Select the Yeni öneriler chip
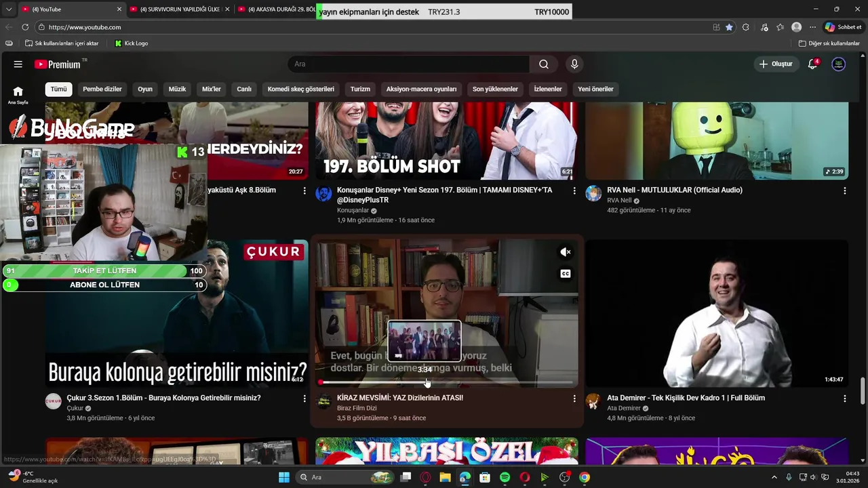The image size is (868, 488). (595, 89)
